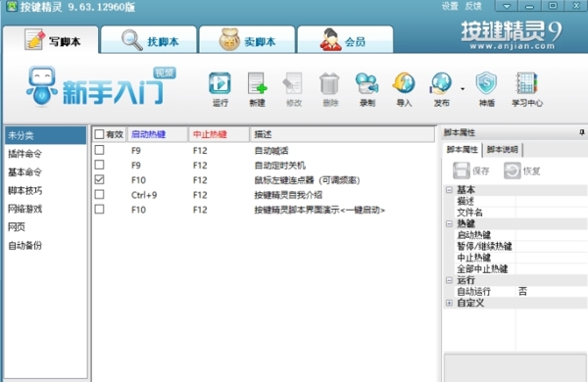Select the 插件命令 category

pyautogui.click(x=46, y=154)
